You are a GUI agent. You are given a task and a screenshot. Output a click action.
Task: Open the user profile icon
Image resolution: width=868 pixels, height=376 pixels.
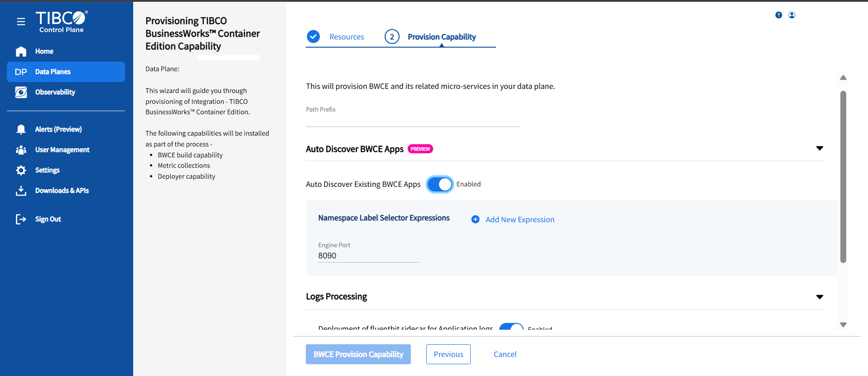tap(791, 15)
